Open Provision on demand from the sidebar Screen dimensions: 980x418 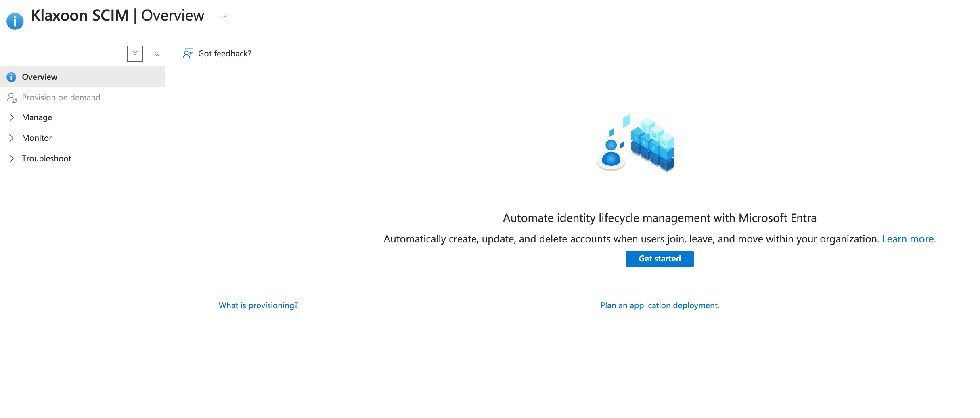point(61,98)
